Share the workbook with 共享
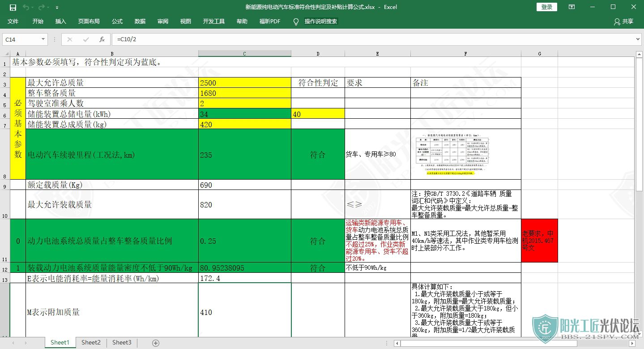 pos(624,22)
